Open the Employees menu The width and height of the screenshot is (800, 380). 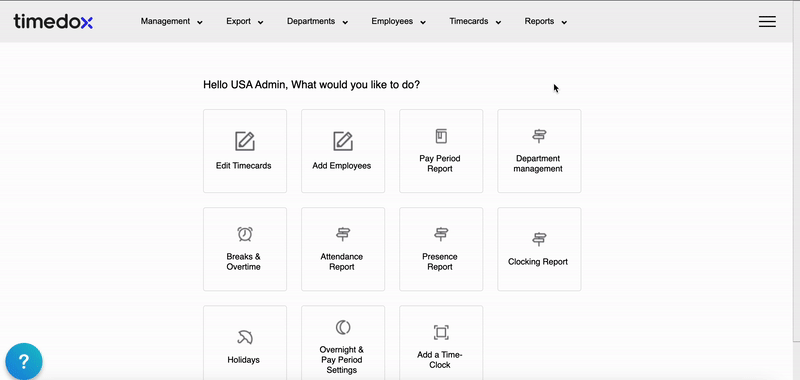click(398, 21)
